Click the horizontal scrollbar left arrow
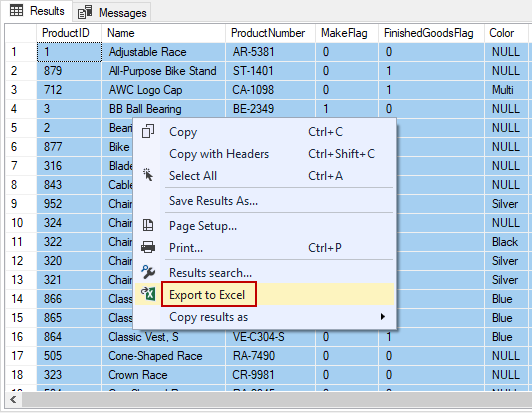 tap(14, 399)
